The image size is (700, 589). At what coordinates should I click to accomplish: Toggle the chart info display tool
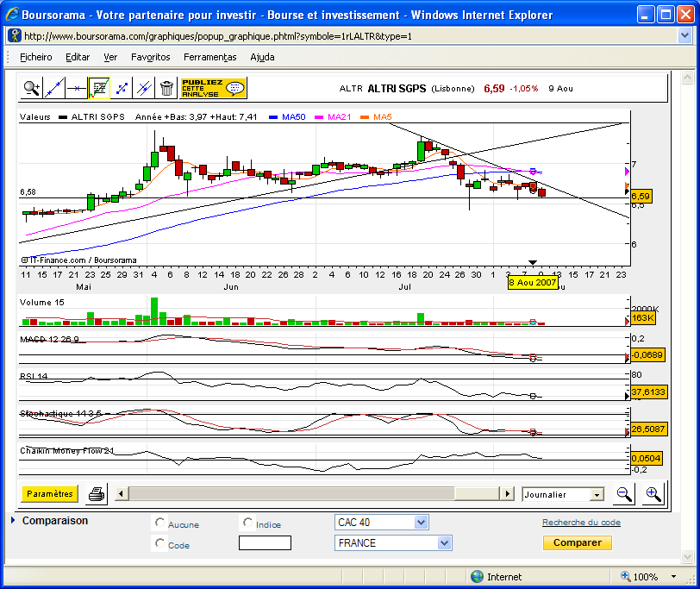point(99,88)
